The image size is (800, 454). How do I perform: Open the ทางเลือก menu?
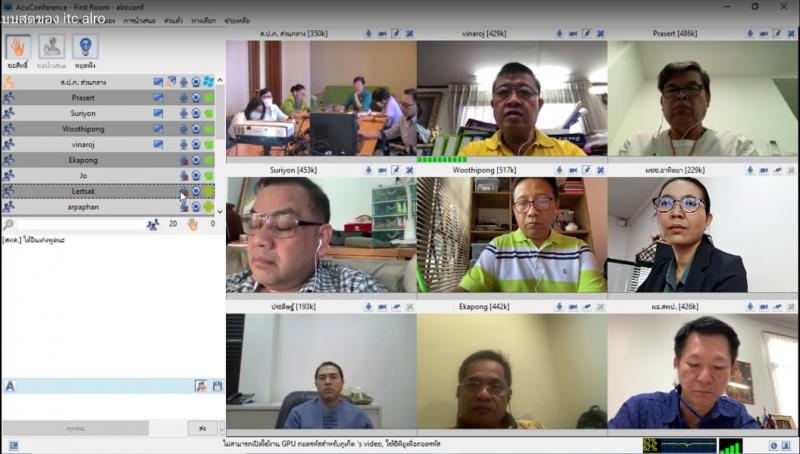[x=204, y=21]
